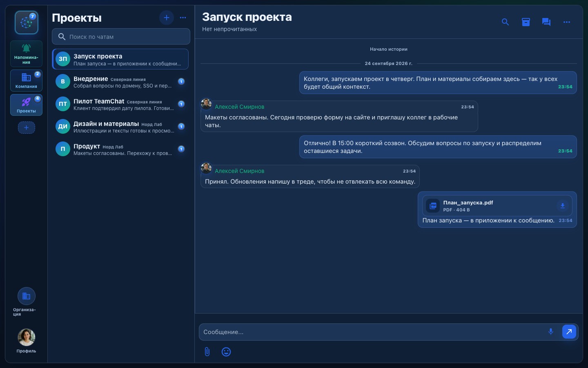Open the emoji picker
This screenshot has width=588, height=368.
226,352
